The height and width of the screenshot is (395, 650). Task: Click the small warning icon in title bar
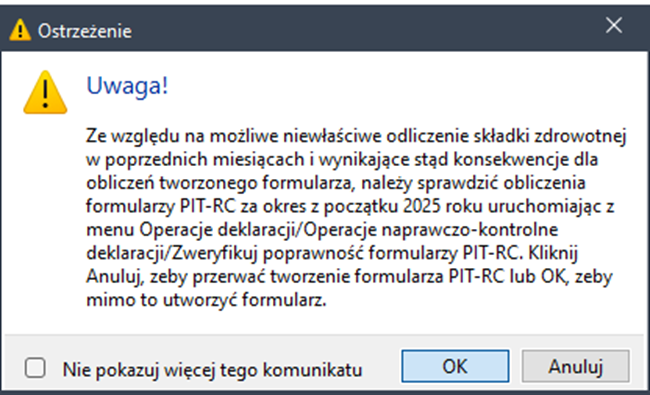pyautogui.click(x=20, y=30)
